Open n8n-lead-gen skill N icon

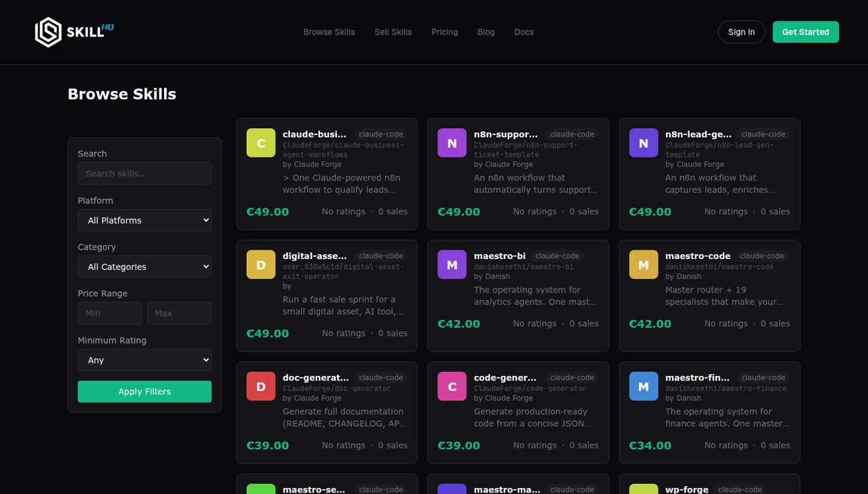click(x=644, y=142)
